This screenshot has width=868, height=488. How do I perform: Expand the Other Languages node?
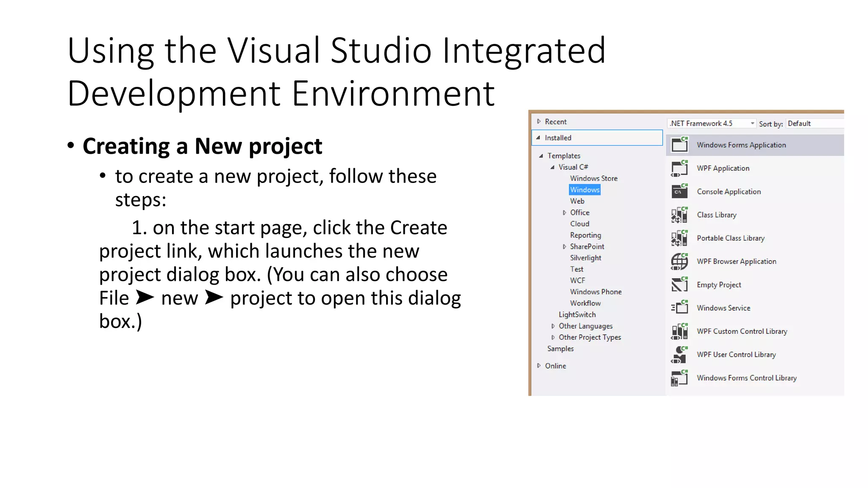tap(553, 326)
